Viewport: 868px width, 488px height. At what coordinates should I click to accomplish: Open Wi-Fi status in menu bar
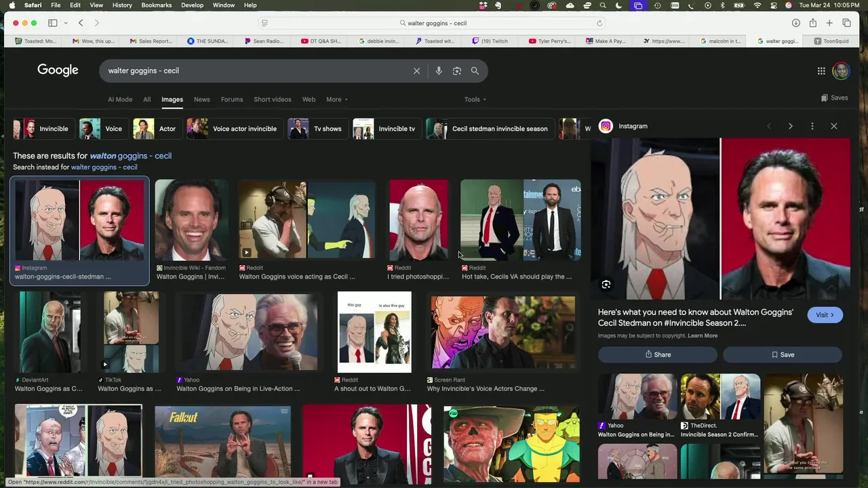757,5
